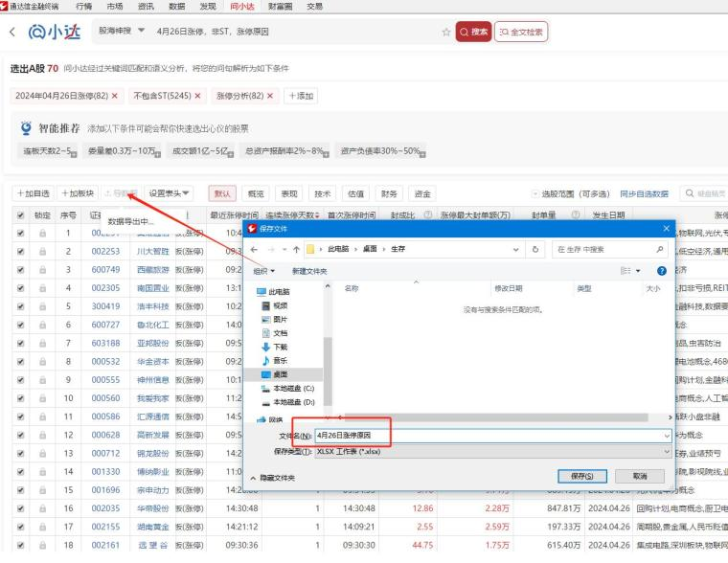Open stock code 002035 link
728x563 pixels.
105,508
